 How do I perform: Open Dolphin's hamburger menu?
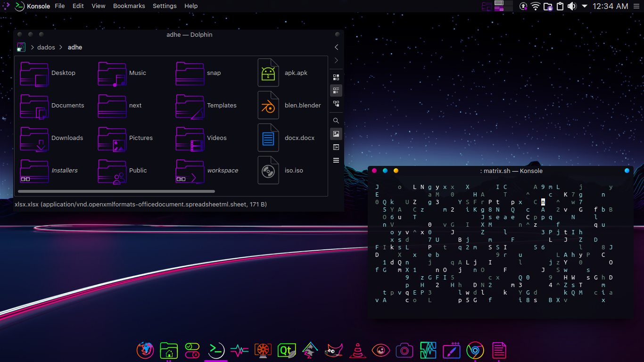336,160
